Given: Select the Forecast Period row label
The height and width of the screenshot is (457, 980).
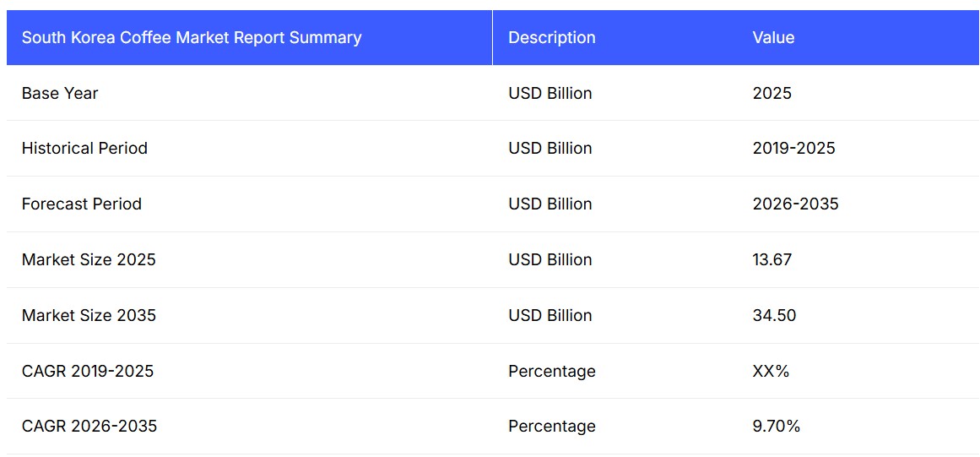Looking at the screenshot, I should [x=82, y=204].
